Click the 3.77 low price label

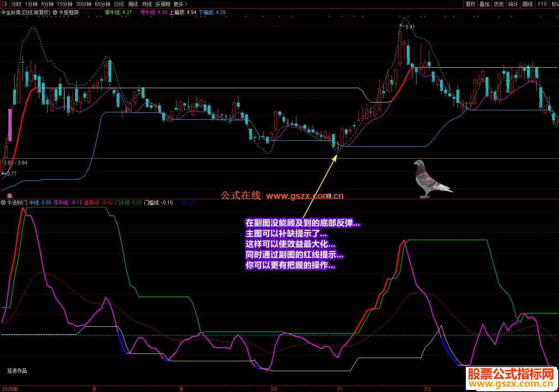click(x=12, y=174)
